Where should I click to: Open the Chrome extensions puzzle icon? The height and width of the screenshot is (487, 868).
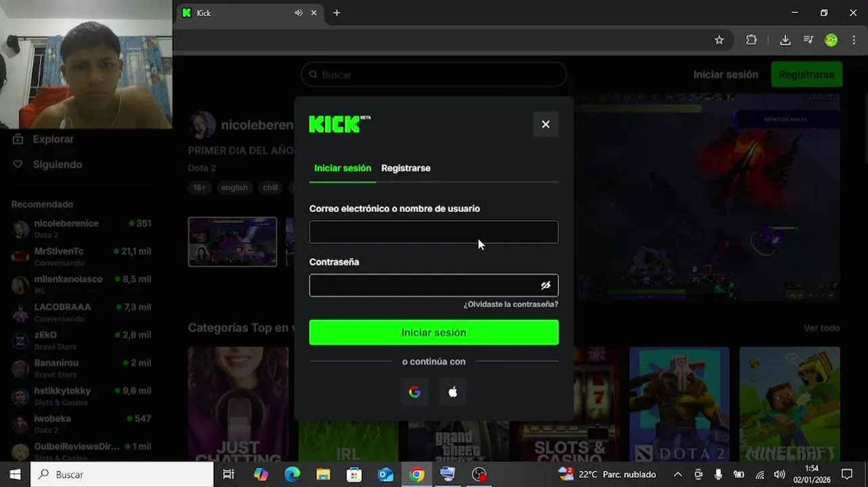[751, 40]
